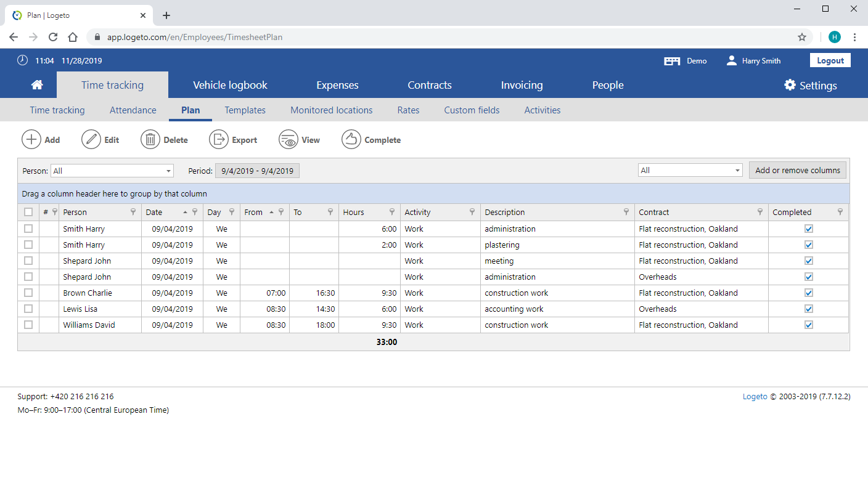Select the Brown Charlie row checkbox
868x491 pixels.
tap(28, 293)
